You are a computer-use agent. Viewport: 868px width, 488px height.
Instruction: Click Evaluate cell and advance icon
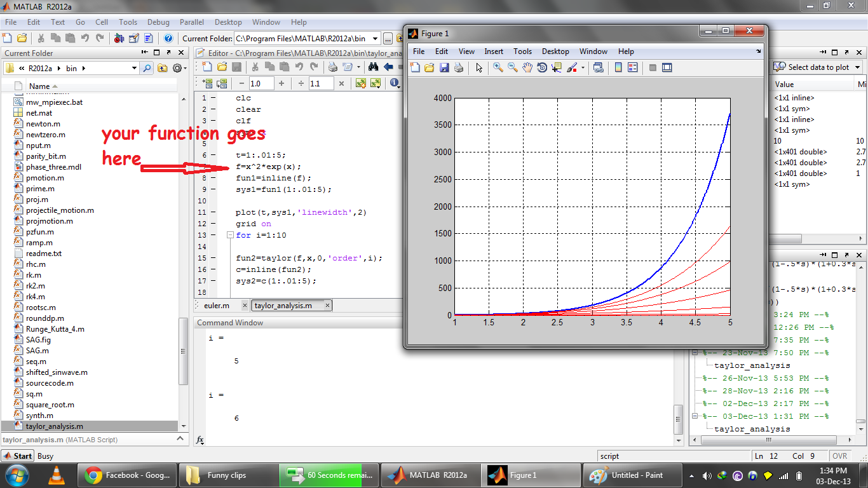pyautogui.click(x=222, y=83)
